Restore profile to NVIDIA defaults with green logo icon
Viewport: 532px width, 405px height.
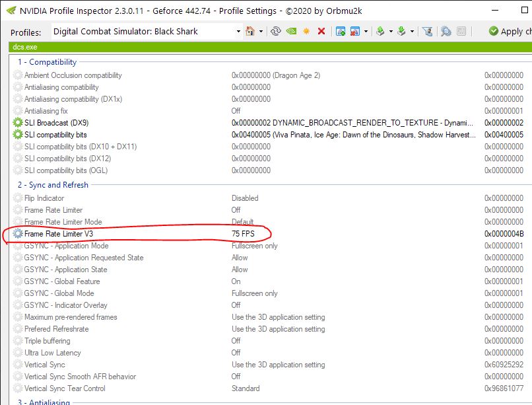tap(292, 31)
